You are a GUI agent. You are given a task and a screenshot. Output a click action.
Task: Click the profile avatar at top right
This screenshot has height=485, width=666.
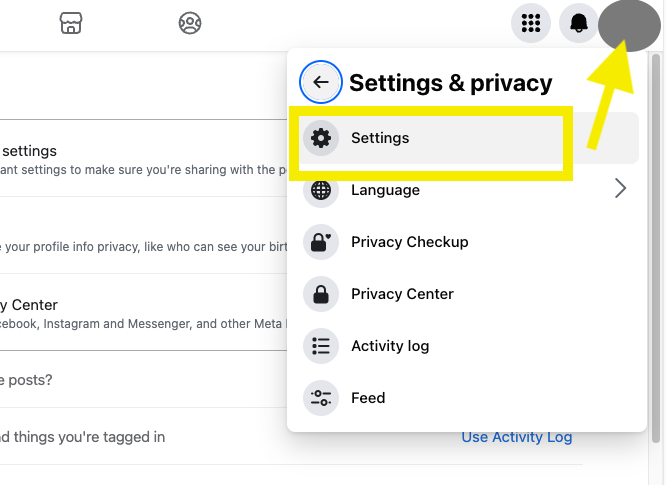tap(627, 23)
